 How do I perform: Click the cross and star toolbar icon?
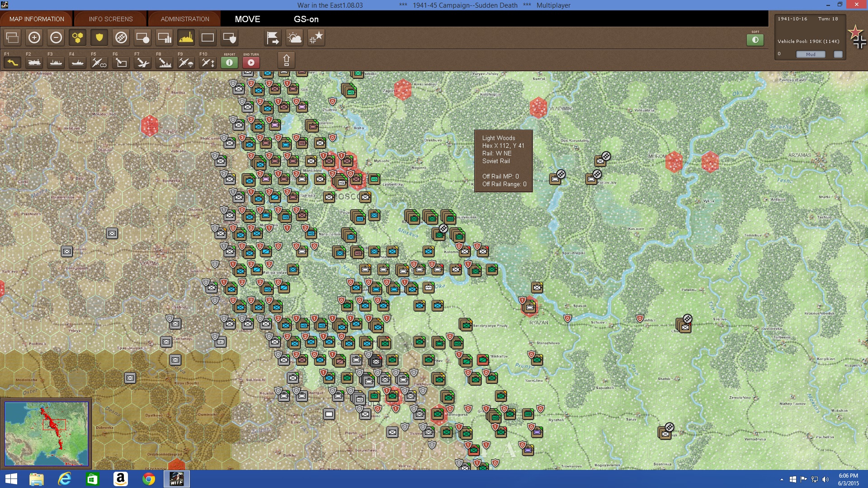(x=316, y=38)
